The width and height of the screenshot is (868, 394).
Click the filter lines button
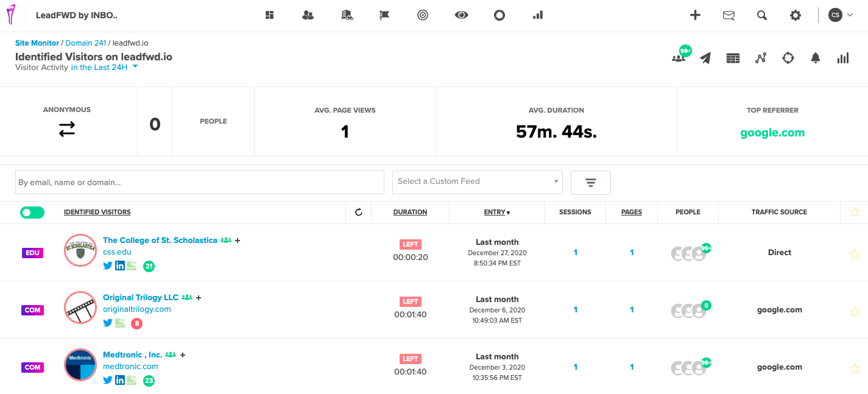(591, 182)
